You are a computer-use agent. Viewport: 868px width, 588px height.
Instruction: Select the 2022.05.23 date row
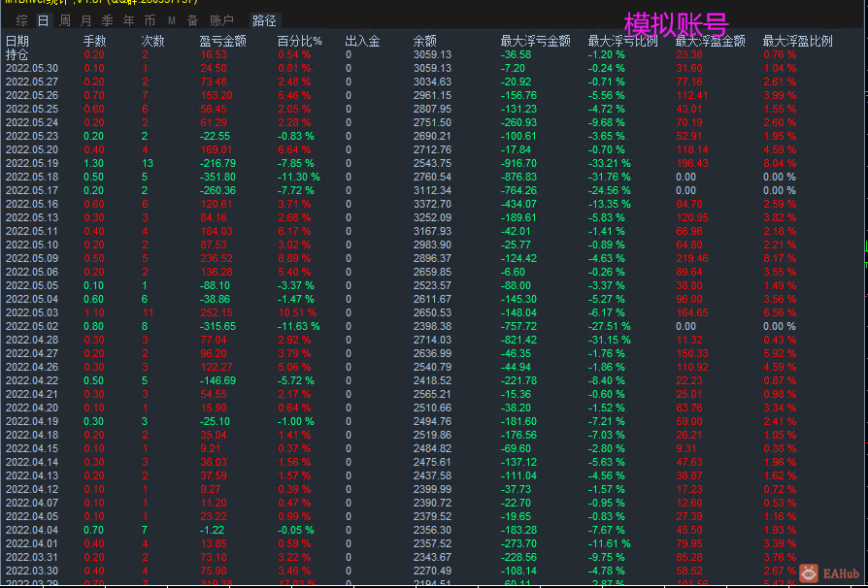[x=31, y=136]
